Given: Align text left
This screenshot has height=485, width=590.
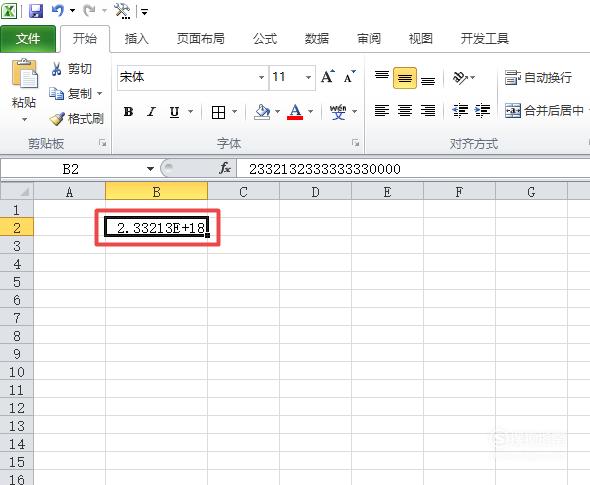Looking at the screenshot, I should 382,111.
